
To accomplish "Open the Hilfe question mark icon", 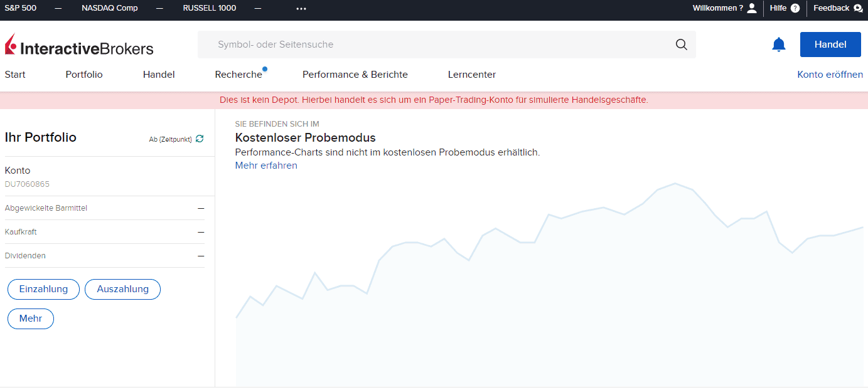I will (x=795, y=8).
